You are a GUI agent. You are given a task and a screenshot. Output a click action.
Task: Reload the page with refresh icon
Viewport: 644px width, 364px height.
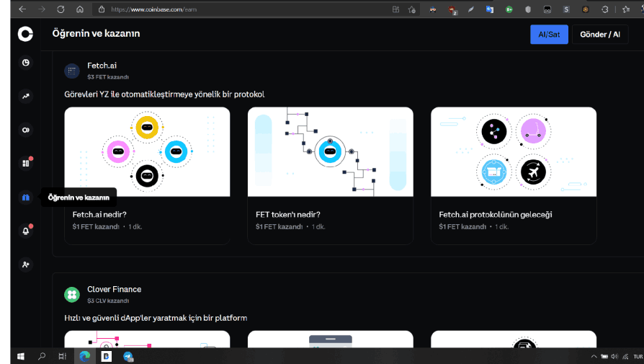tap(61, 9)
